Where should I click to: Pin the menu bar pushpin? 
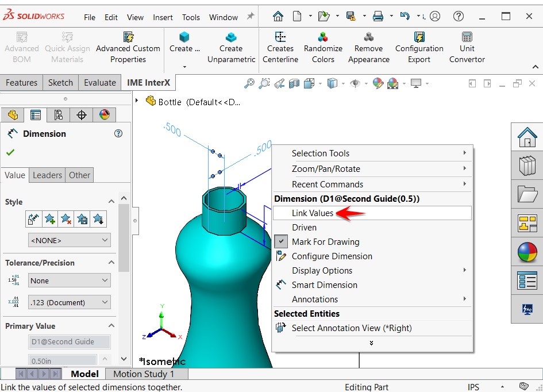[251, 16]
